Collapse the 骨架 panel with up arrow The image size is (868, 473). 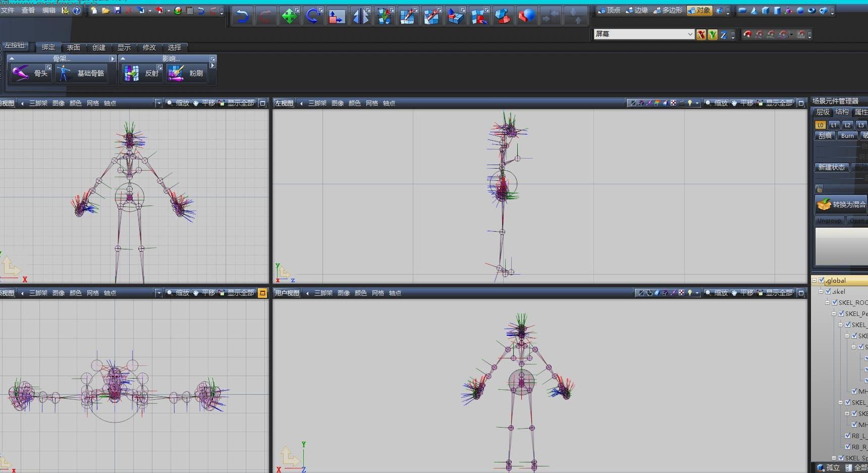[x=12, y=59]
